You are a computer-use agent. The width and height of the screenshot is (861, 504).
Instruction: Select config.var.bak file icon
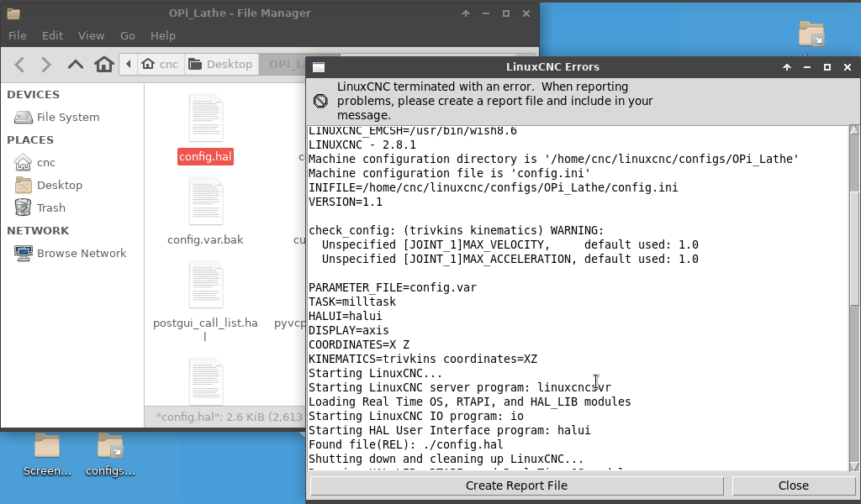[206, 202]
